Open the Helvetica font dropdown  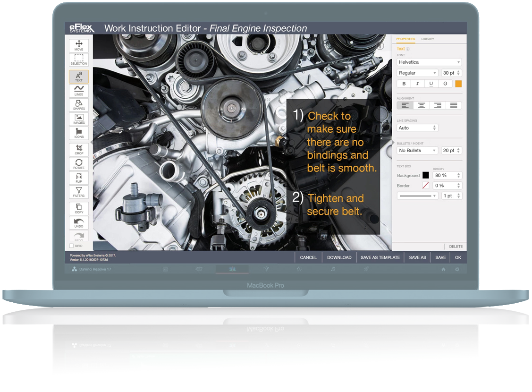click(429, 62)
